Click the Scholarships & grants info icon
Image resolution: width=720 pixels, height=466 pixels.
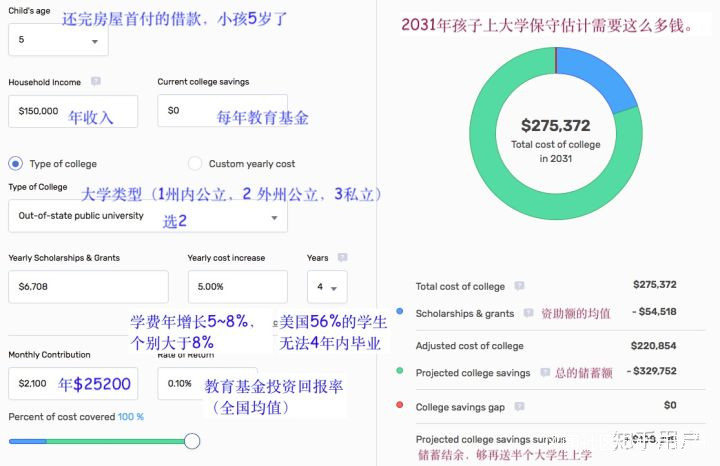[528, 313]
